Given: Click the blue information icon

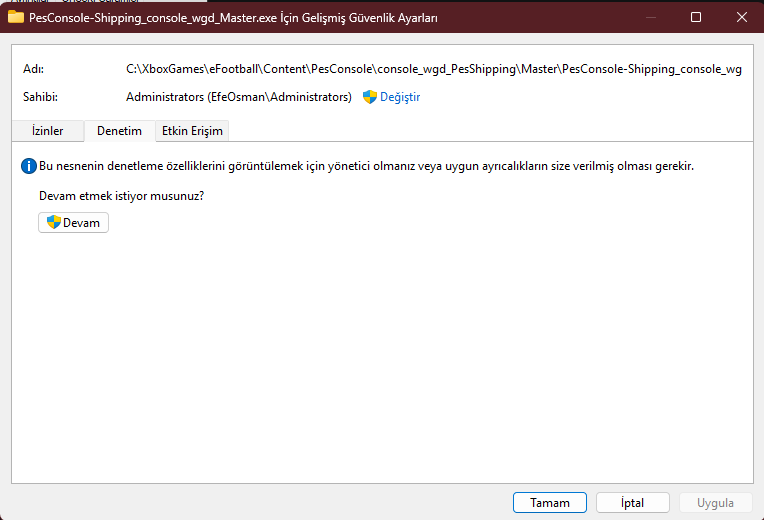Looking at the screenshot, I should pyautogui.click(x=29, y=166).
